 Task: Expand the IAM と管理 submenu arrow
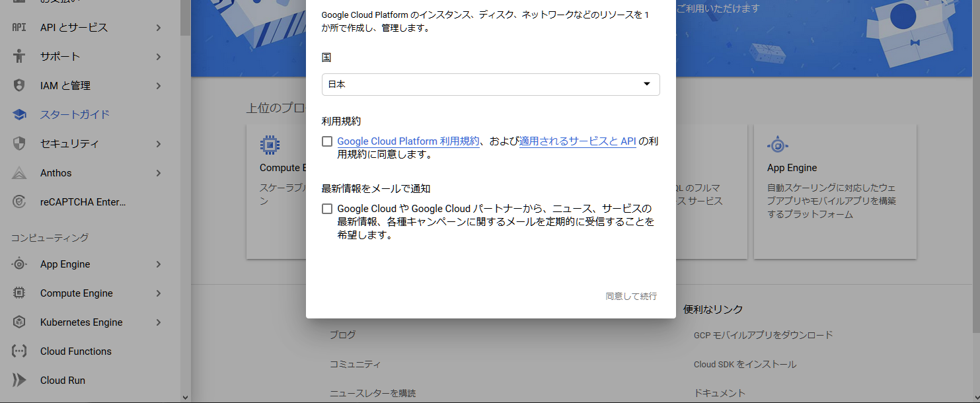point(159,86)
